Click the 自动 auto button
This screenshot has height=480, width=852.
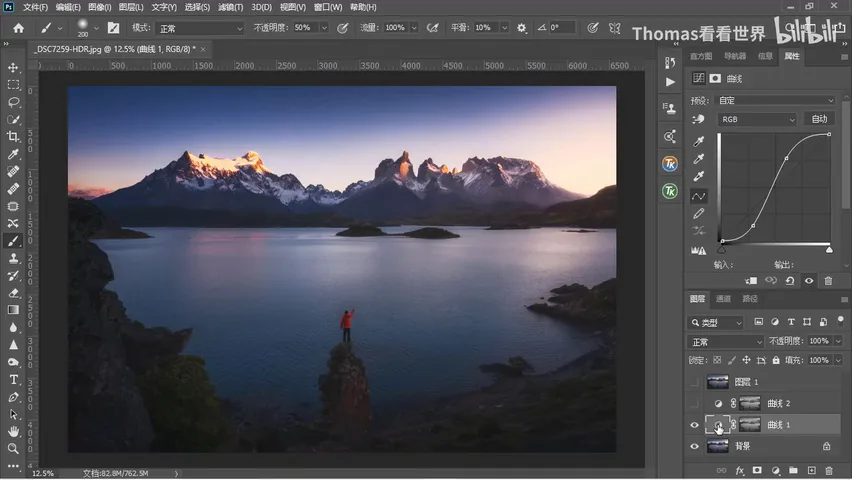coord(819,119)
